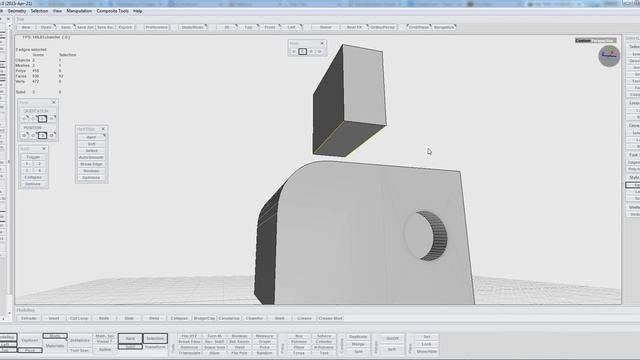Select the first Orientation mode icon
This screenshot has width=640, height=360.
pos(24,118)
